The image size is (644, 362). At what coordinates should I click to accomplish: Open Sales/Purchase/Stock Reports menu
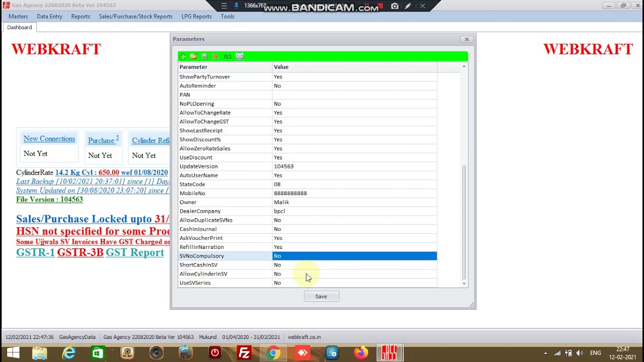tap(136, 17)
